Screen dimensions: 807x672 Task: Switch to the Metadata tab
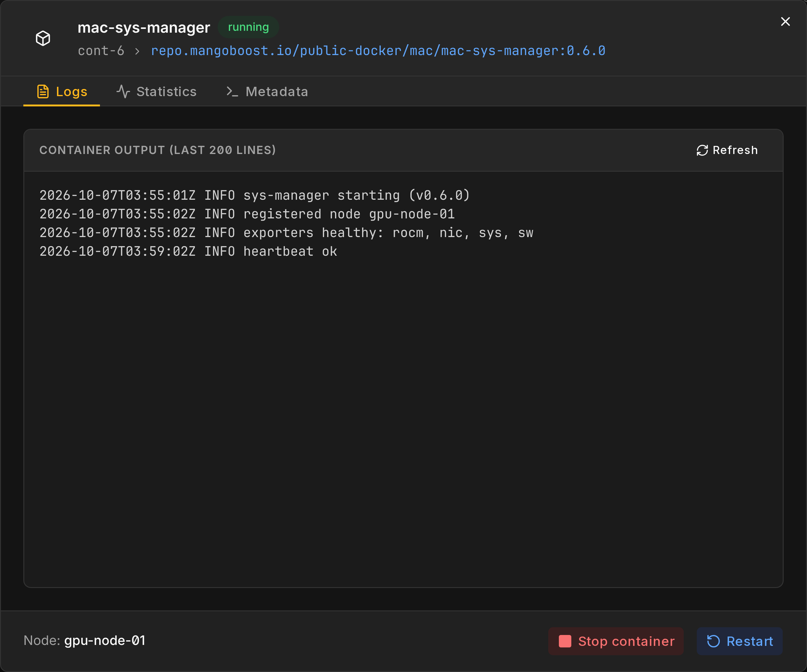(x=267, y=91)
